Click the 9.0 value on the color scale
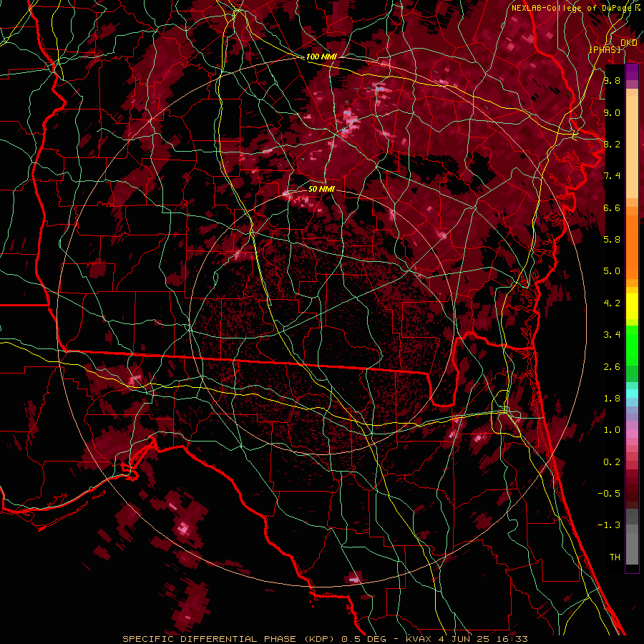 pos(612,112)
